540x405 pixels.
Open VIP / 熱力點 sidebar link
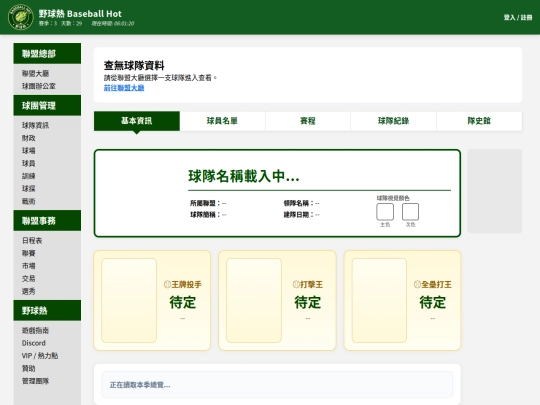(x=40, y=356)
